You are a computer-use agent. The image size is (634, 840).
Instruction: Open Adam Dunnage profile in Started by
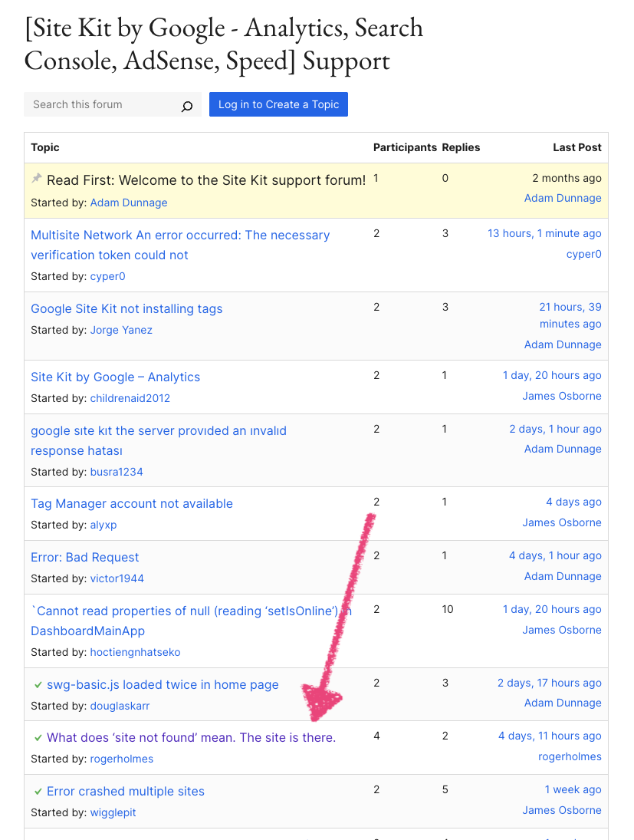pyautogui.click(x=129, y=203)
